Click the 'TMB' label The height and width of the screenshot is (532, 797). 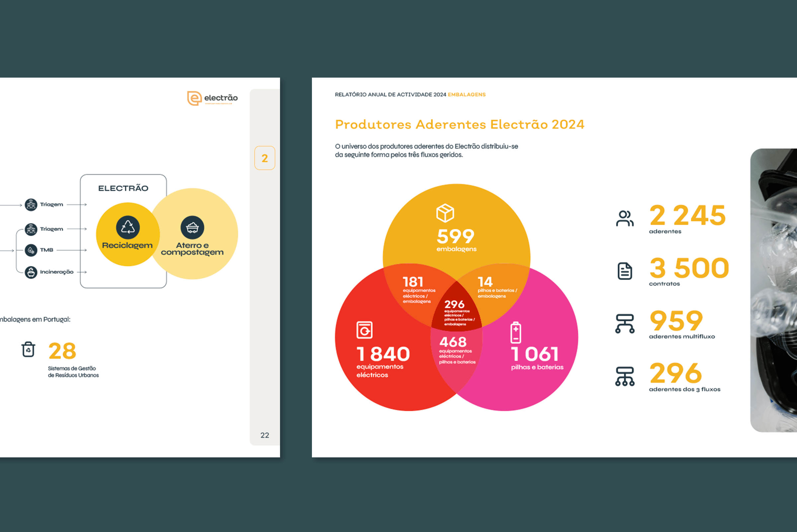(x=47, y=250)
